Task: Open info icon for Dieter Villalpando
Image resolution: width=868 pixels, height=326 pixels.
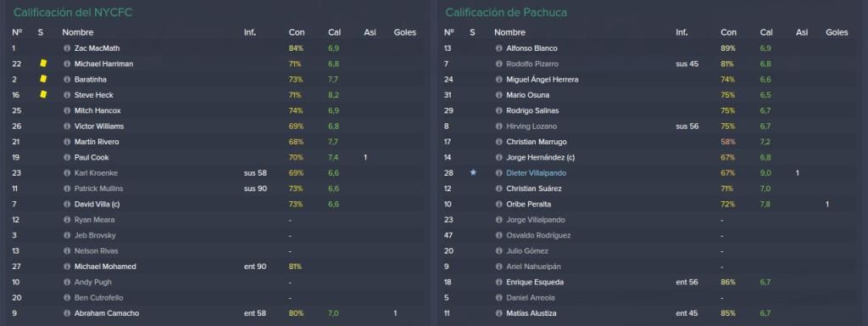Action: click(498, 173)
